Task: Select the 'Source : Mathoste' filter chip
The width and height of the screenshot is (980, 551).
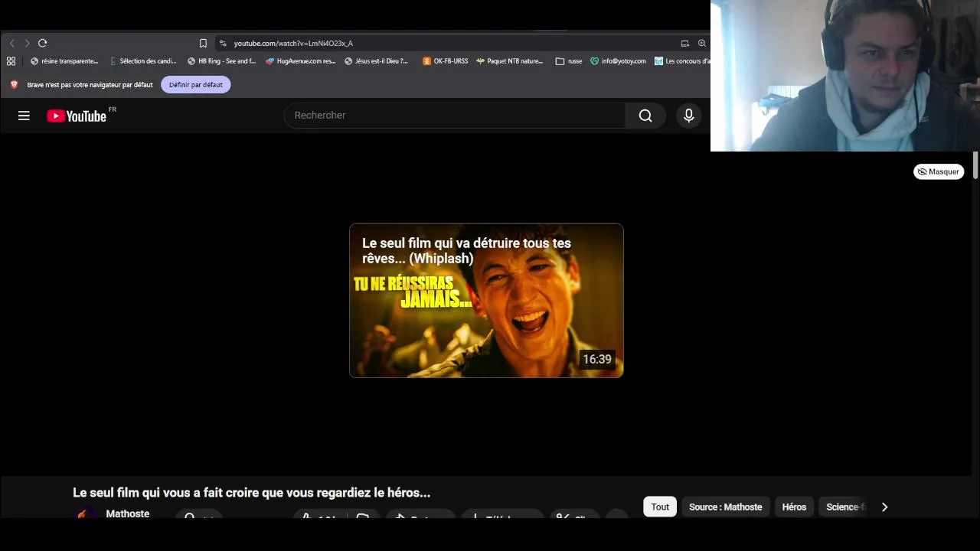Action: pos(725,507)
